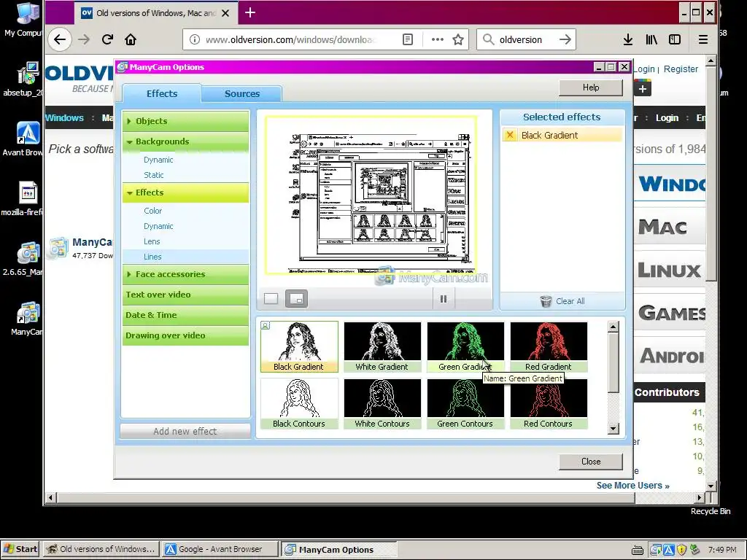Open Windows link in OldVersion nav
Viewport: 747px width, 560px height.
[64, 117]
